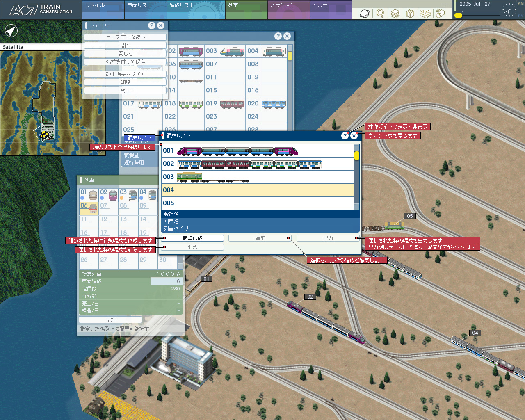Click the 編成リスト yellow scrollbar thumb
Image resolution: width=525 pixels, height=420 pixels.
click(x=357, y=155)
